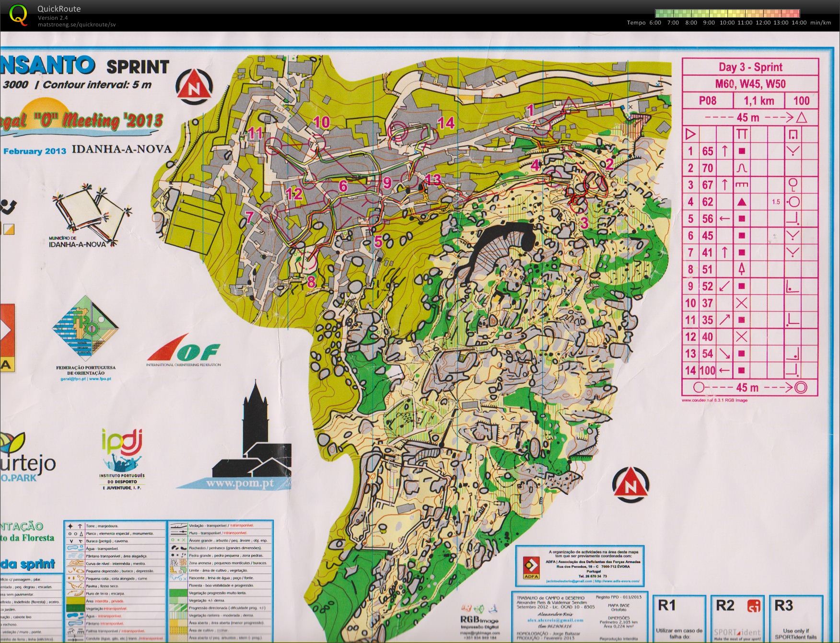The height and width of the screenshot is (643, 840).
Task: Click the Version 2.4 label
Action: pos(53,18)
